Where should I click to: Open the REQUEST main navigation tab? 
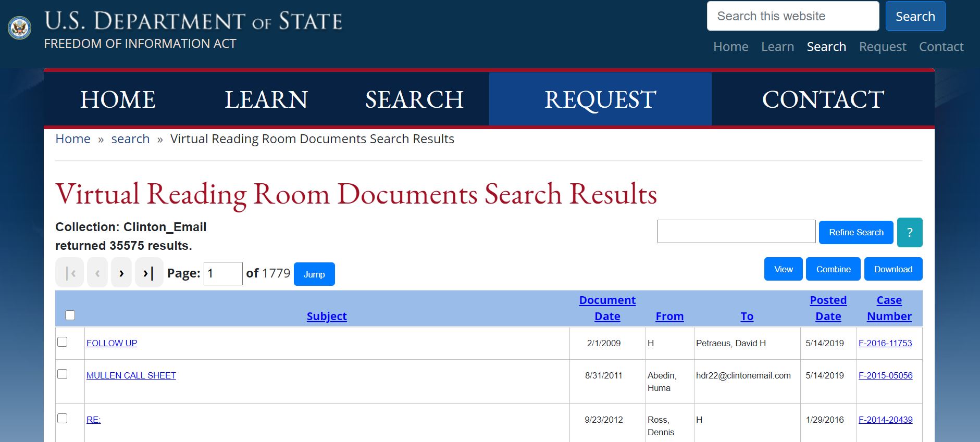600,99
